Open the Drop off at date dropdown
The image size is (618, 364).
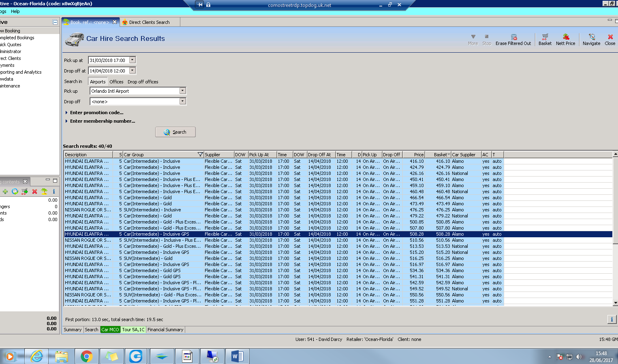[x=132, y=70]
